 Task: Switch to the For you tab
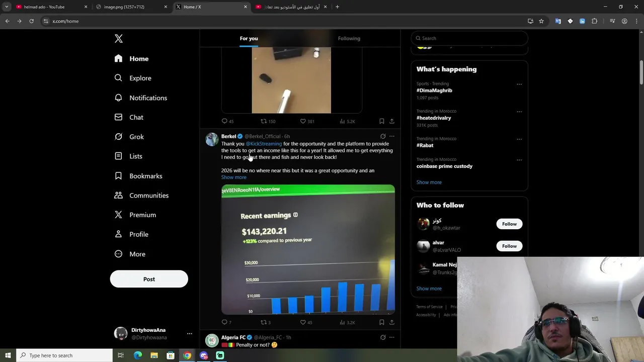tap(249, 38)
